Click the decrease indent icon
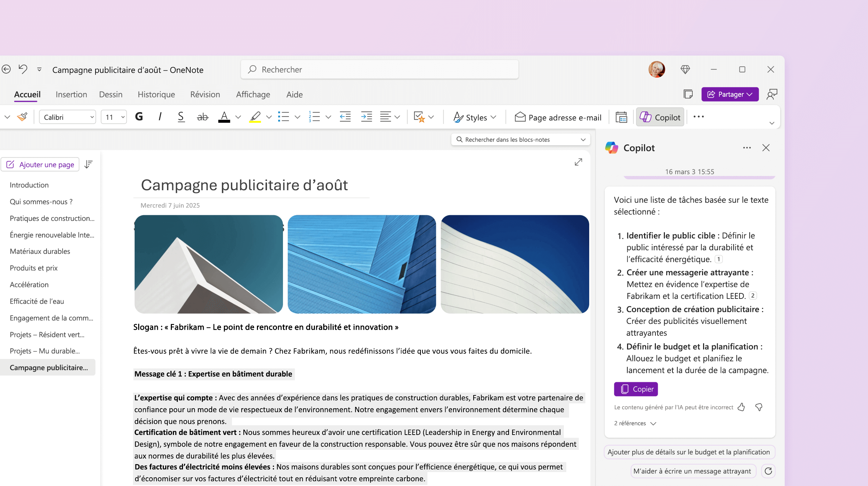The height and width of the screenshot is (486, 868). pyautogui.click(x=345, y=117)
